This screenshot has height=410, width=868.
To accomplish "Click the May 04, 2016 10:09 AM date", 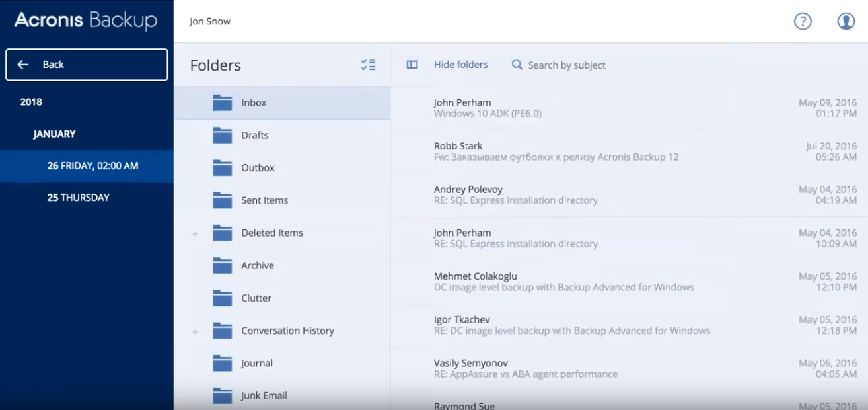I will point(828,238).
